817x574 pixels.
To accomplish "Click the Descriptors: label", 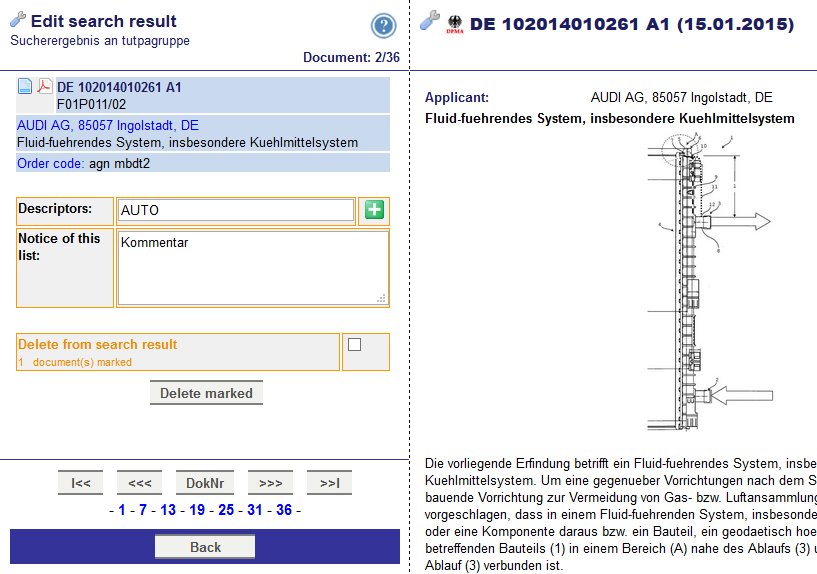I will 55,208.
